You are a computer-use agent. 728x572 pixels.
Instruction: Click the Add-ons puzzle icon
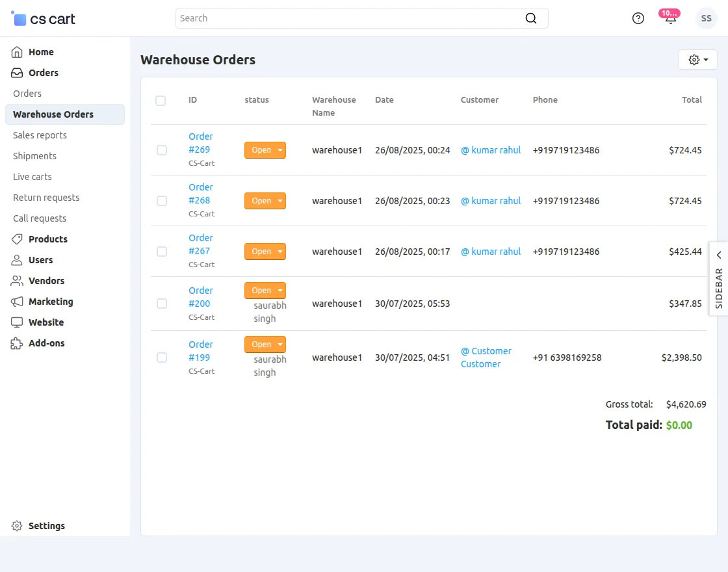click(x=17, y=343)
